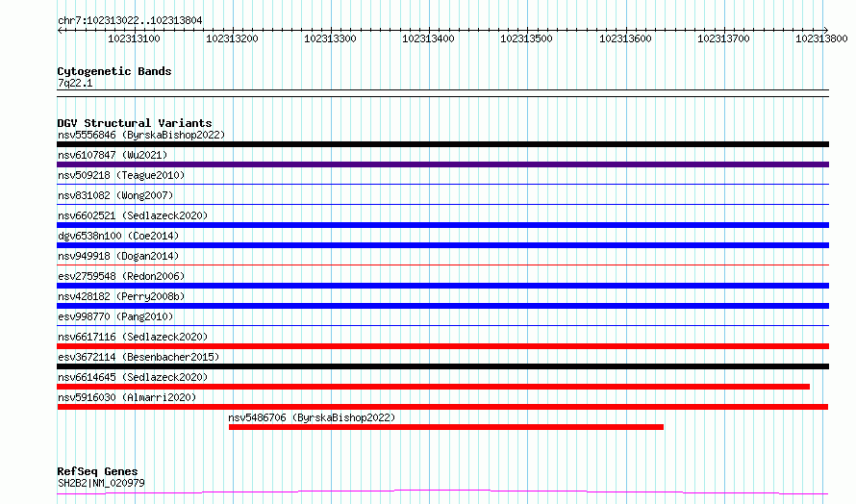The image size is (856, 504).
Task: Select nsv428182 (Perry2008b) label
Action: (121, 296)
